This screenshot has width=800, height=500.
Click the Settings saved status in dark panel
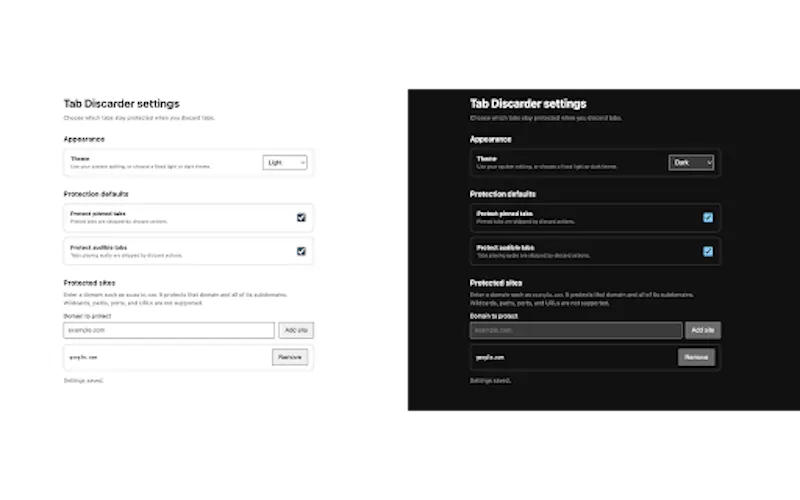point(490,381)
